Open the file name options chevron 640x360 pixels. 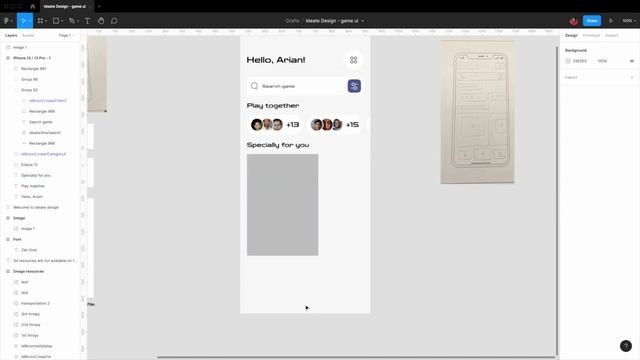362,21
